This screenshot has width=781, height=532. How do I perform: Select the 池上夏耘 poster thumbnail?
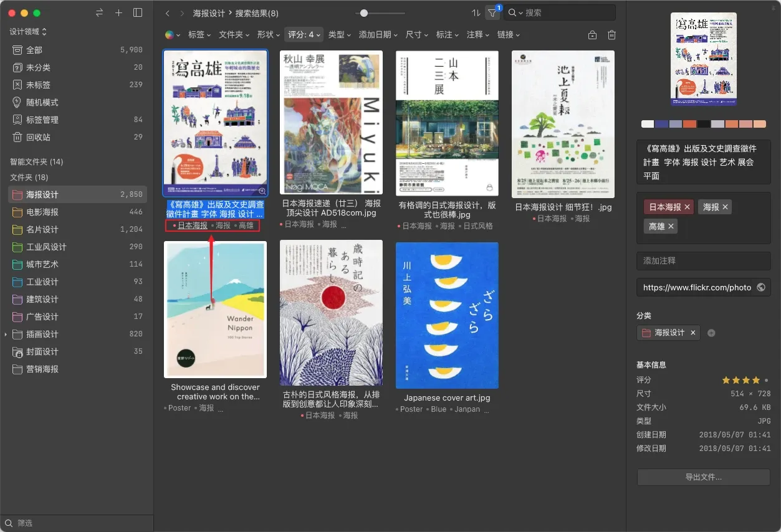pos(563,125)
